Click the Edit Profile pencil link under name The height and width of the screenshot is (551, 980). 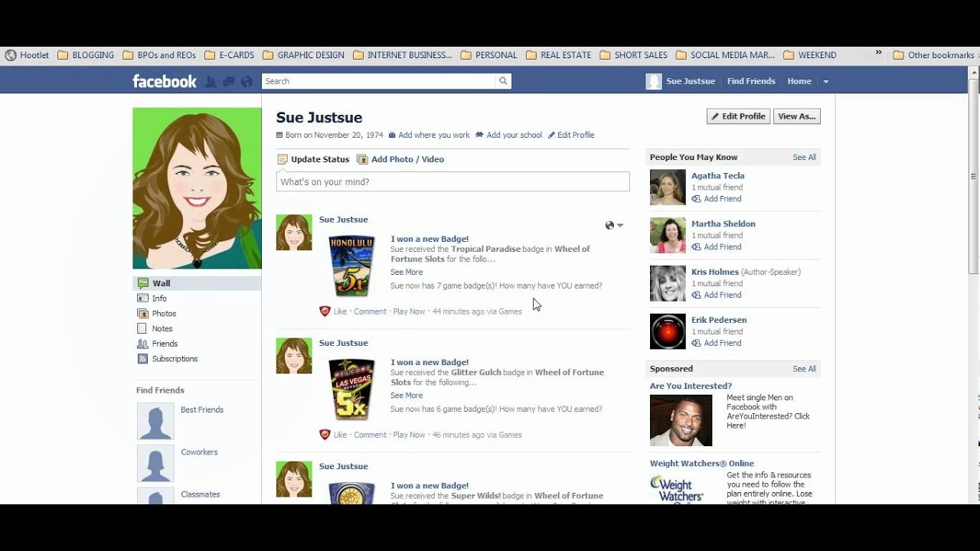pos(571,135)
